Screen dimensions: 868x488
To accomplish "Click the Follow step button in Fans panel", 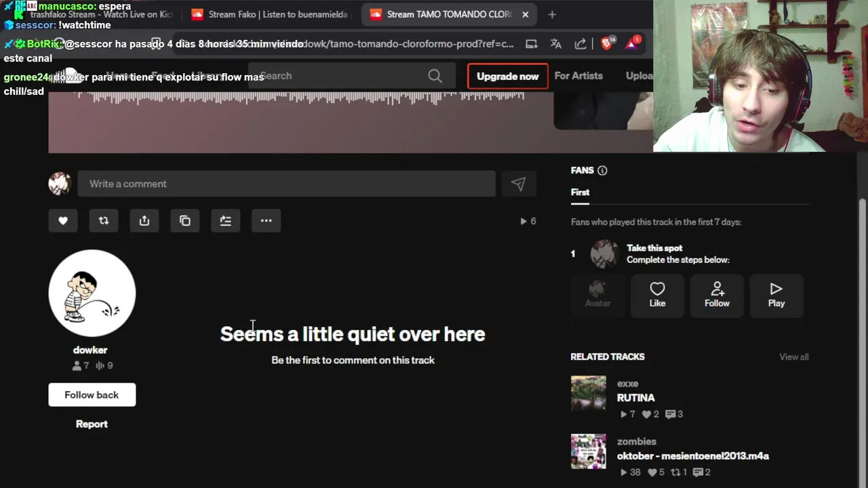I will click(717, 295).
